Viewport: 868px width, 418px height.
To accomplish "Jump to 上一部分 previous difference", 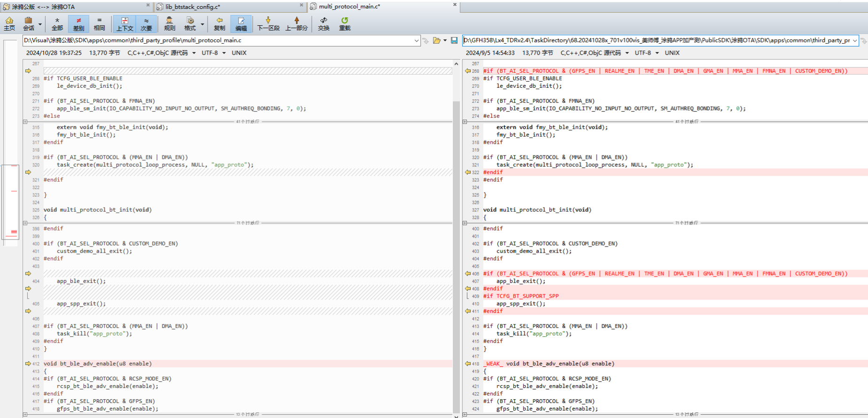I will coord(296,23).
